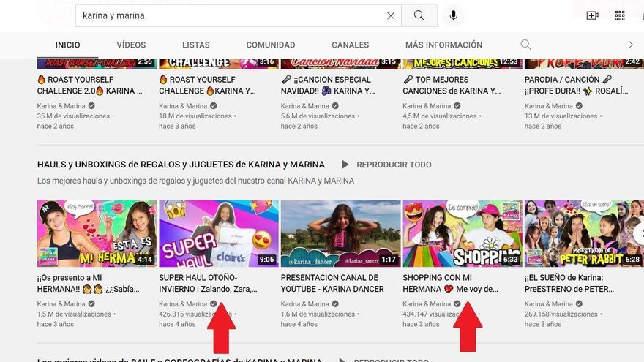The image size is (644, 362).
Task: Click 269.158 visualizaciones text
Action: 561,314
